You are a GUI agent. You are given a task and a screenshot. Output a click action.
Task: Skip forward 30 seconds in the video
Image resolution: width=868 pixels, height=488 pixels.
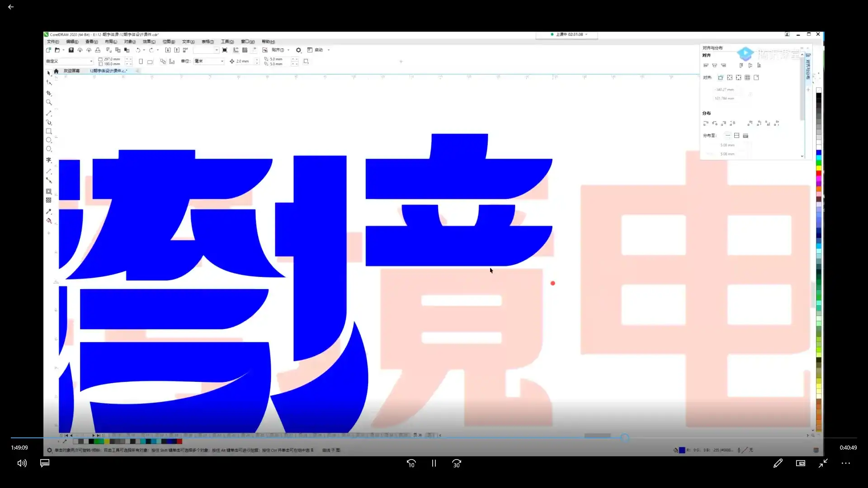click(457, 463)
